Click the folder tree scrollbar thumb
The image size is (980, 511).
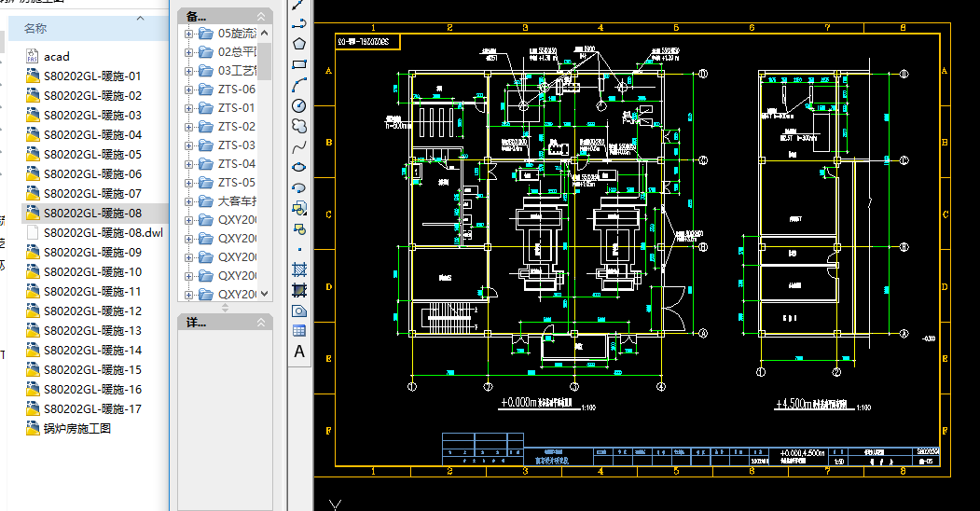[265, 61]
